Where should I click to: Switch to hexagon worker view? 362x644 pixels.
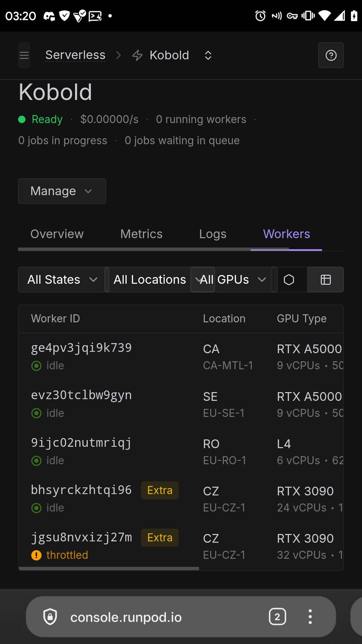pyautogui.click(x=289, y=279)
